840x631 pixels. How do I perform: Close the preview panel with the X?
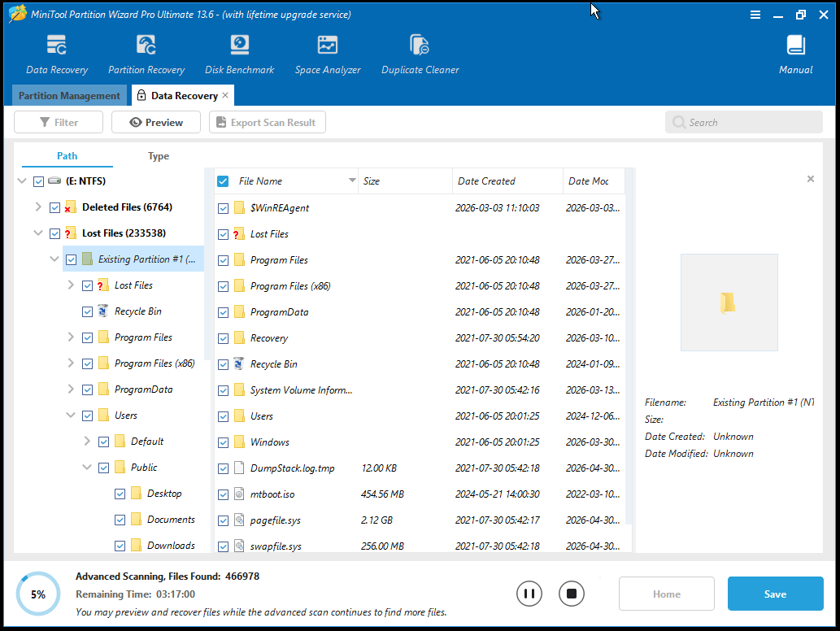tap(811, 179)
